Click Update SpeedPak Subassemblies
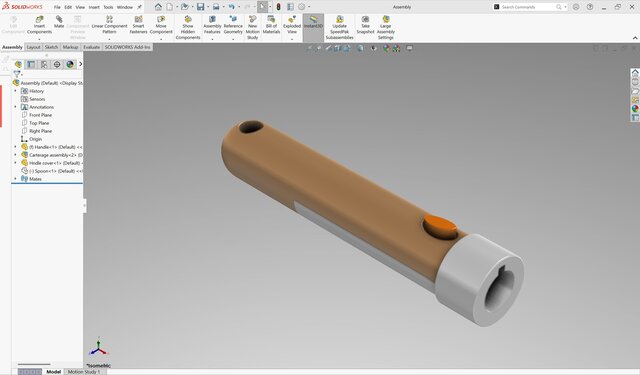 (339, 27)
